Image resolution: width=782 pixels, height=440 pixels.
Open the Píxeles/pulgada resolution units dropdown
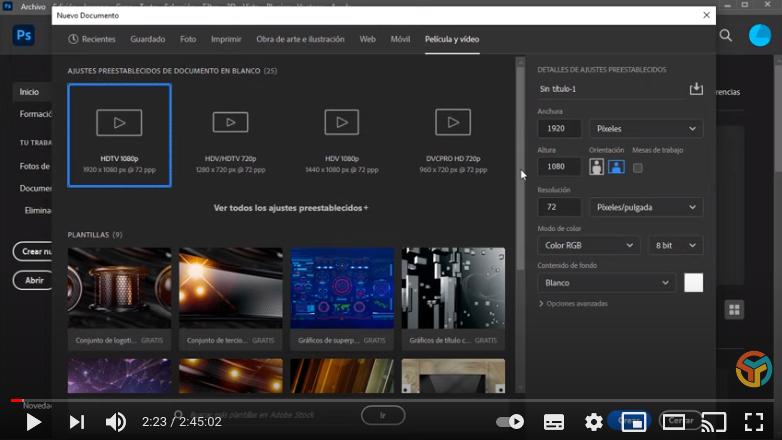pos(646,207)
